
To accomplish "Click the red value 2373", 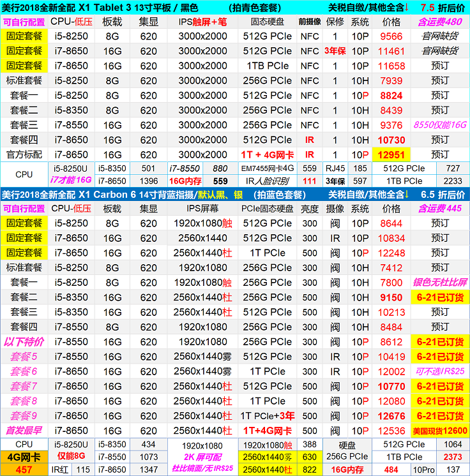I will point(452,457).
